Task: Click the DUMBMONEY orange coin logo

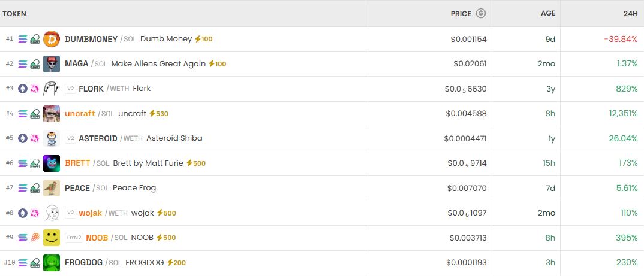Action: (x=52, y=39)
